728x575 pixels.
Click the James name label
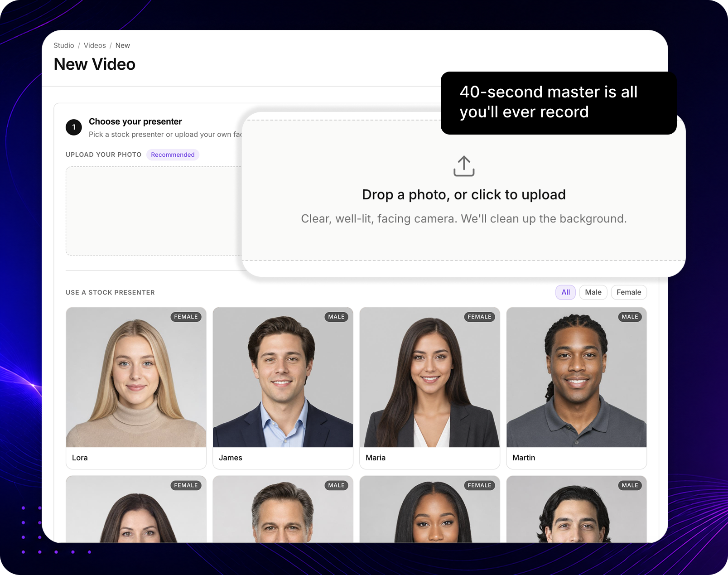click(x=231, y=458)
